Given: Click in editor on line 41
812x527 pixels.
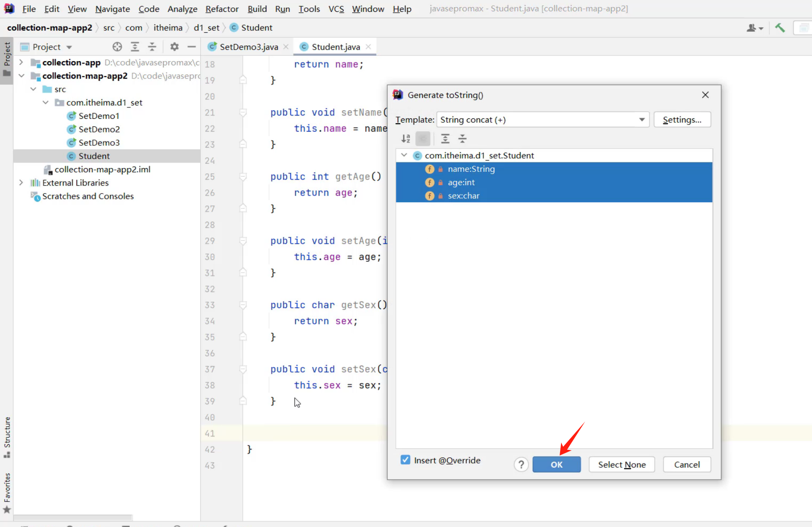Looking at the screenshot, I should (x=315, y=433).
